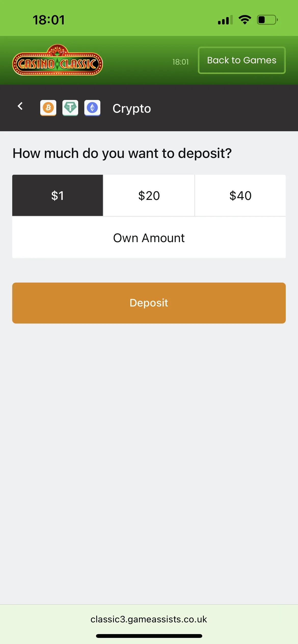Tap the classic3.gameassists.co.uk address bar
The width and height of the screenshot is (298, 644).
pyautogui.click(x=149, y=619)
